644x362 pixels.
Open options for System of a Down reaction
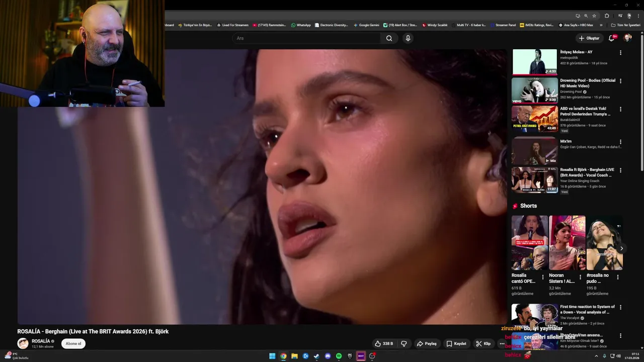[x=620, y=307]
